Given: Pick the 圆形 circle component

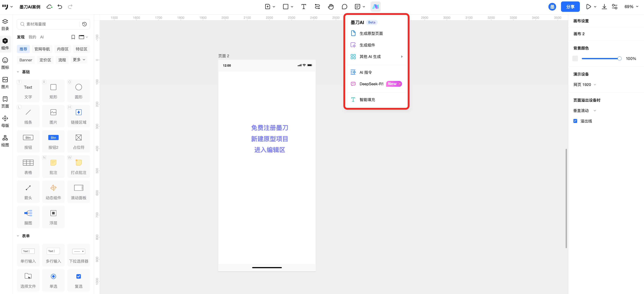Looking at the screenshot, I should [79, 91].
